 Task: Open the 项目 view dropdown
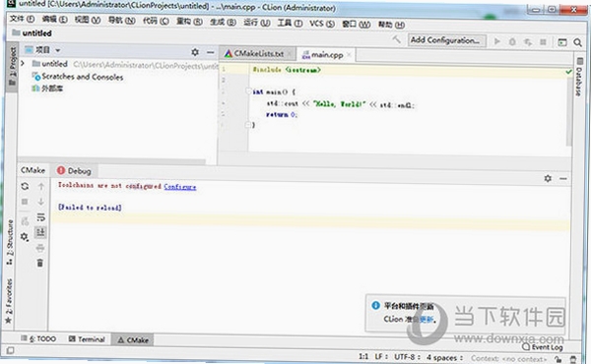(58, 50)
